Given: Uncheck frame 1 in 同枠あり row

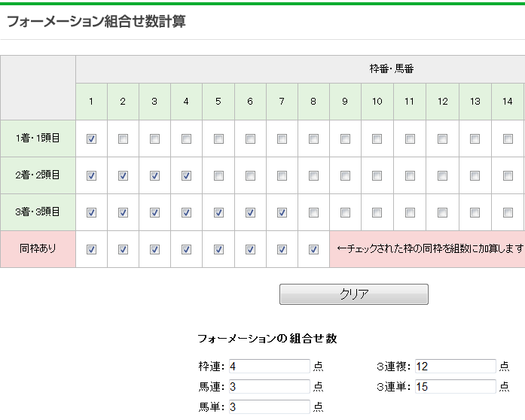Looking at the screenshot, I should pos(91,249).
